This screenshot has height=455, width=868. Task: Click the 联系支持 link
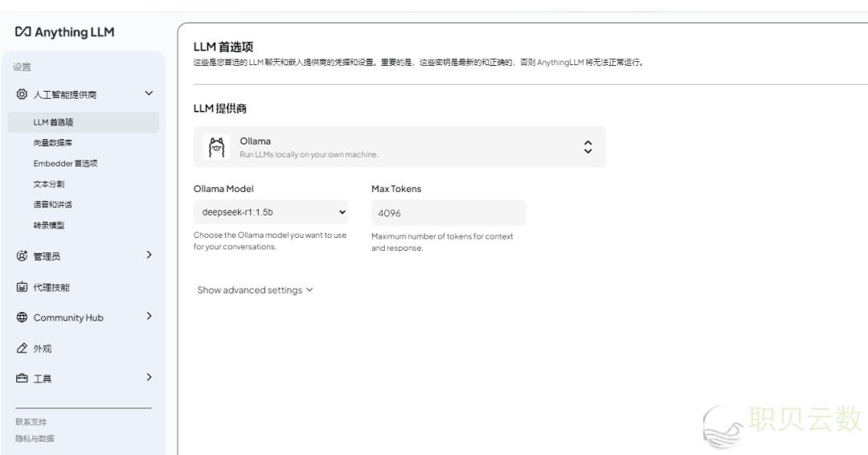coord(31,422)
